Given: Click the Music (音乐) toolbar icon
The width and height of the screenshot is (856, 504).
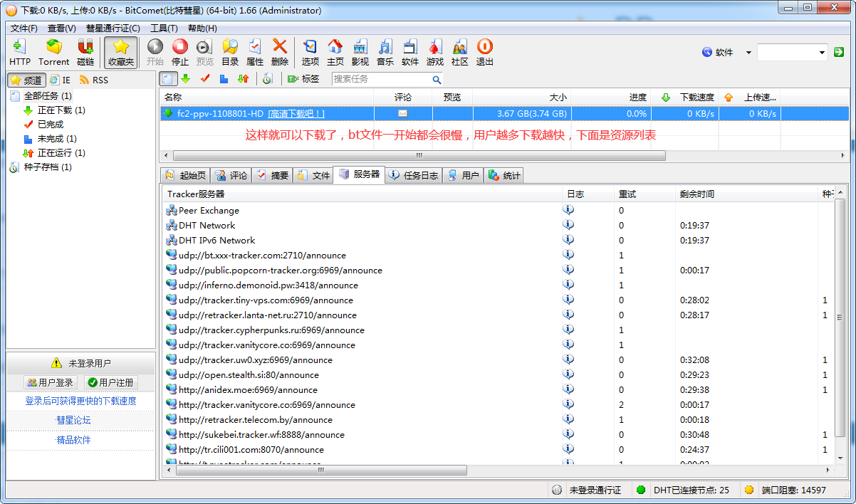Looking at the screenshot, I should tap(385, 52).
